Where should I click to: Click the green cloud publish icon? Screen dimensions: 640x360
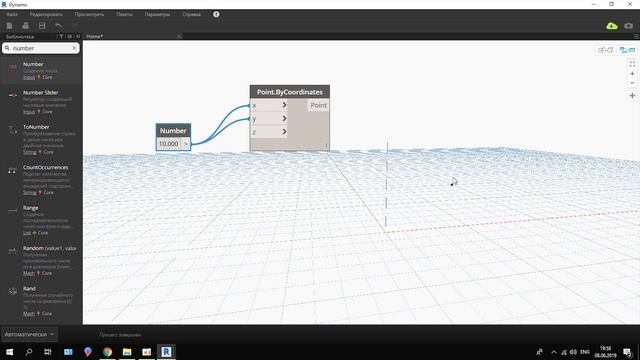click(x=611, y=26)
